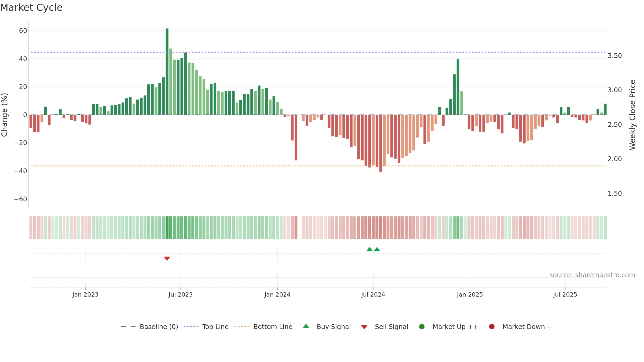Toggle the Bottom Line legend entry
This screenshot has height=362, width=644.
pos(264,327)
